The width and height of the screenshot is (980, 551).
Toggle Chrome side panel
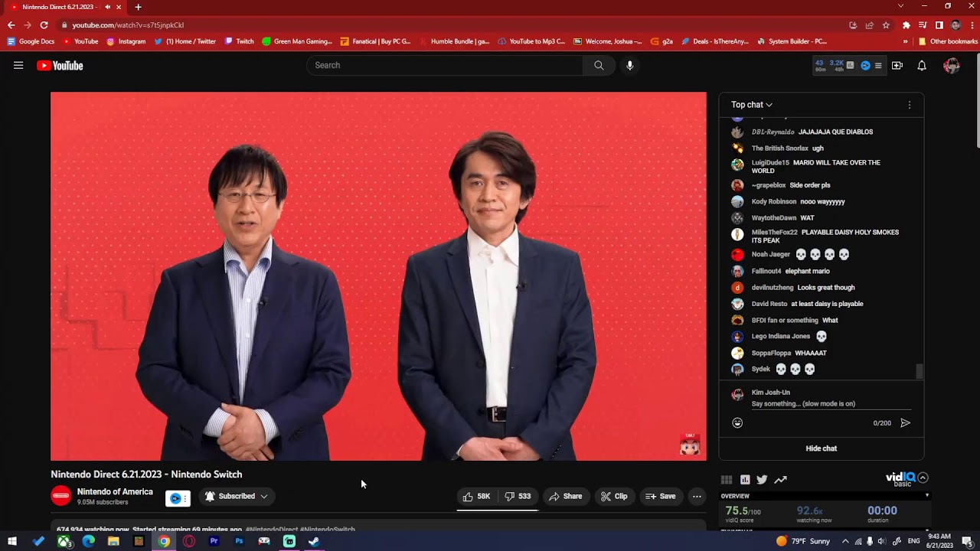[x=939, y=25]
